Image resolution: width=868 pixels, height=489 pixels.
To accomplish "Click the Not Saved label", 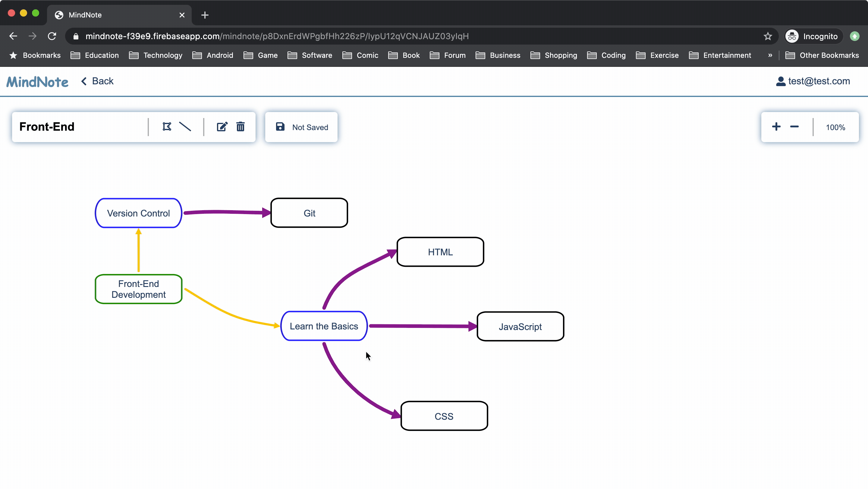I will 310,127.
